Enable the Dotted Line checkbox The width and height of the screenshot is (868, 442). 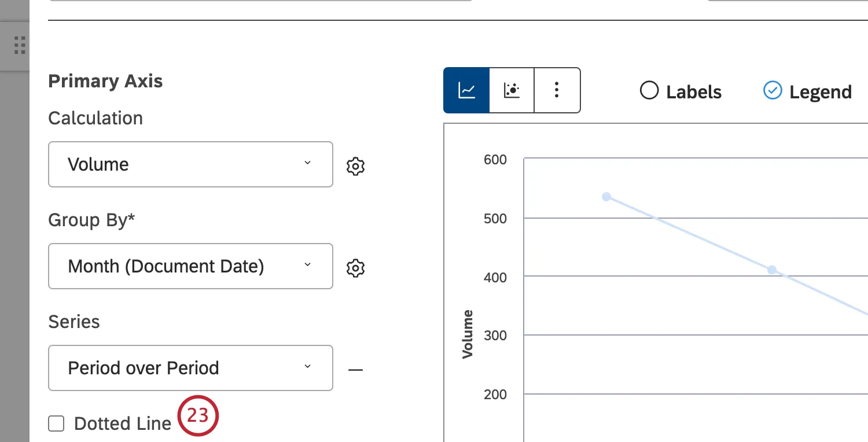coord(56,424)
